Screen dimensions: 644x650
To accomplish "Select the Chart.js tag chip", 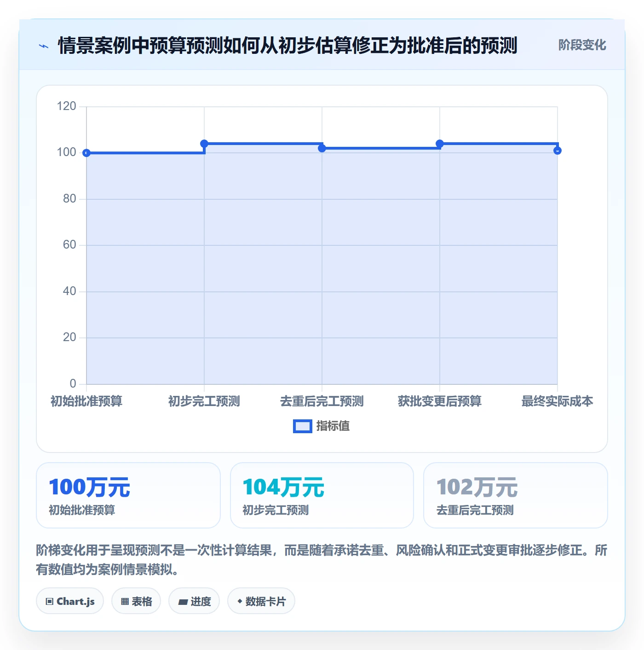I will click(x=70, y=601).
